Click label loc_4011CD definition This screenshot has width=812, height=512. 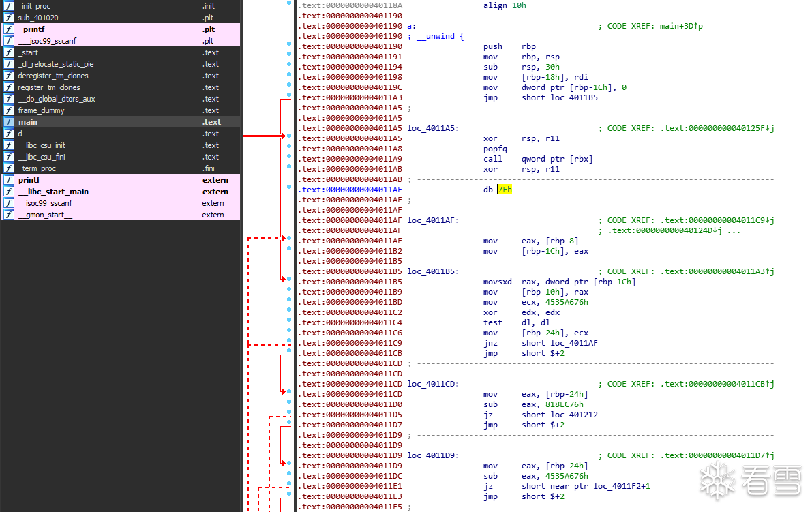pos(433,384)
